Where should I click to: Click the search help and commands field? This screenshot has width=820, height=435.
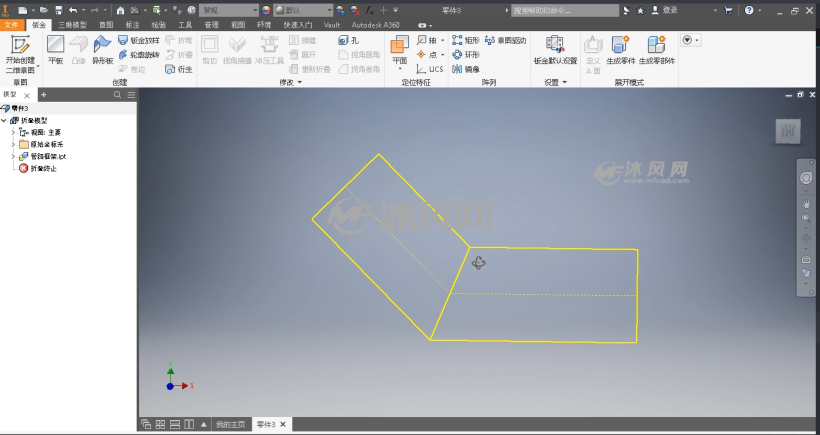tap(565, 10)
